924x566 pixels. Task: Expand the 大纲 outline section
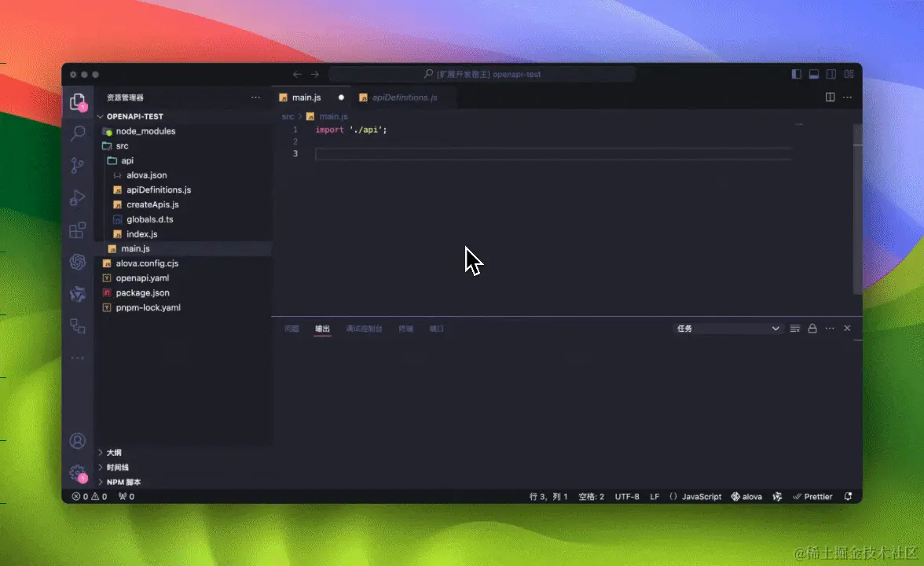(x=114, y=453)
